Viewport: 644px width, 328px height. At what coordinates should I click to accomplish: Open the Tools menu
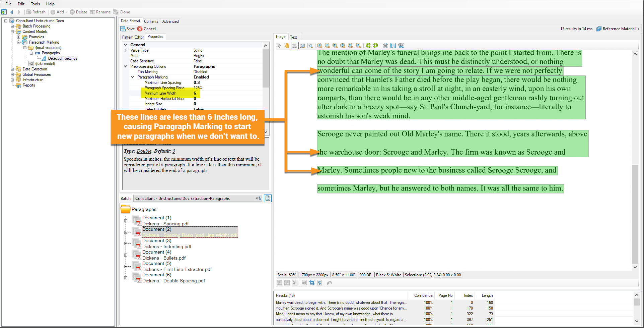(35, 4)
